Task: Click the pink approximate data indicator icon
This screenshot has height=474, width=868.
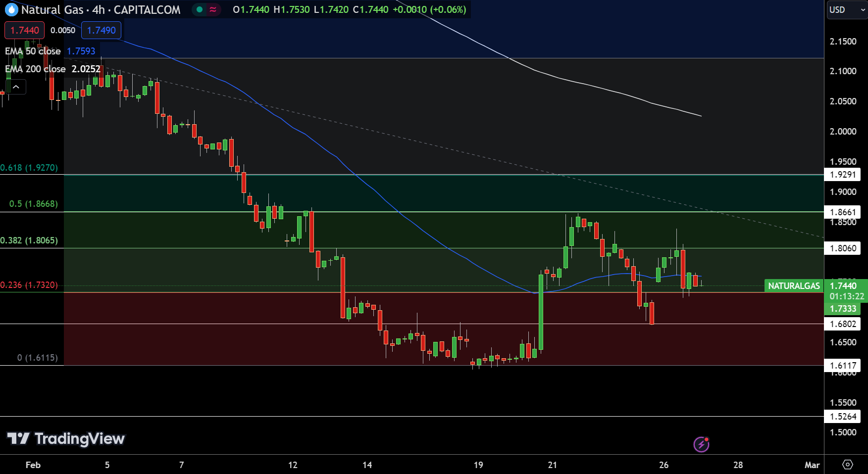Action: tap(213, 9)
